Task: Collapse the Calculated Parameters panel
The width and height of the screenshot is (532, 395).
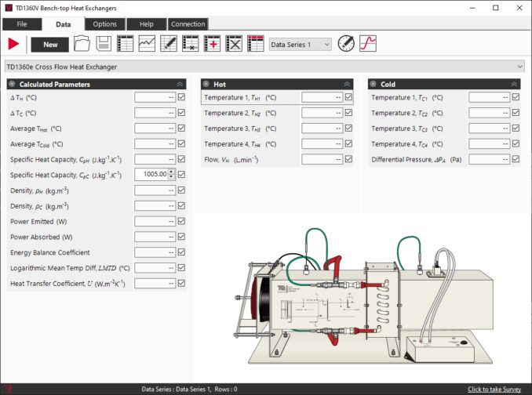Action: pos(180,85)
